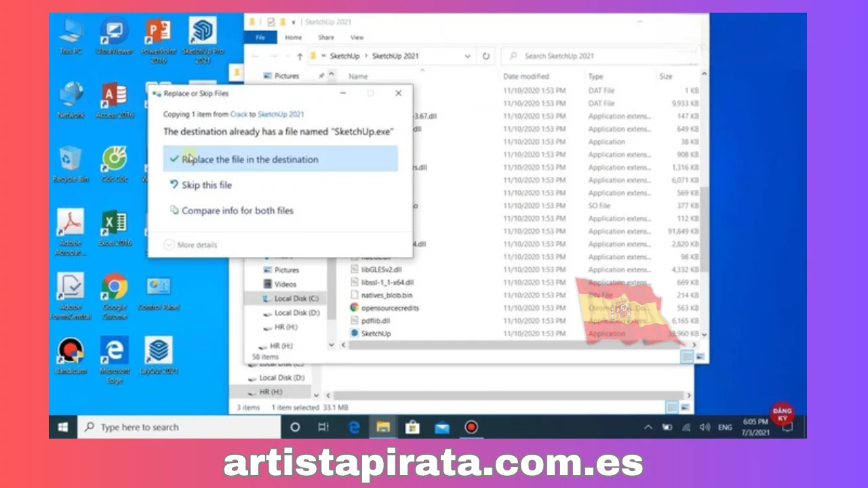This screenshot has height=488, width=868.
Task: Open the Share ribbon tab
Action: [326, 37]
